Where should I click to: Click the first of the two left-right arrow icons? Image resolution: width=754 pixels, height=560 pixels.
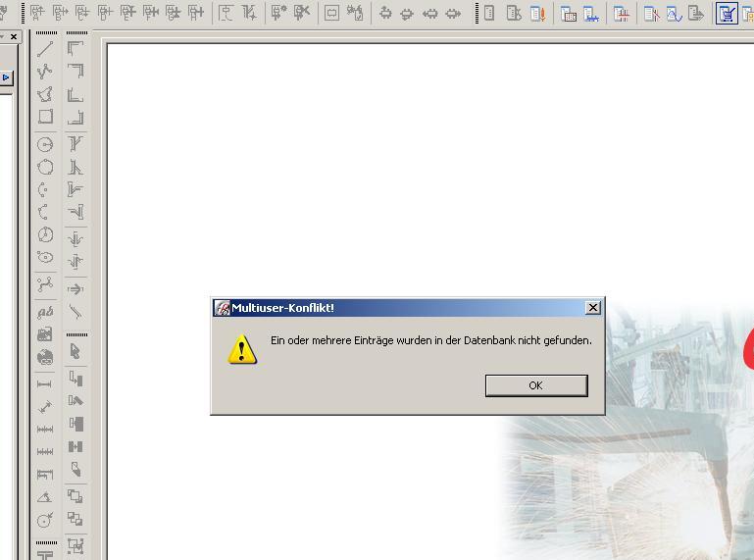pos(430,14)
